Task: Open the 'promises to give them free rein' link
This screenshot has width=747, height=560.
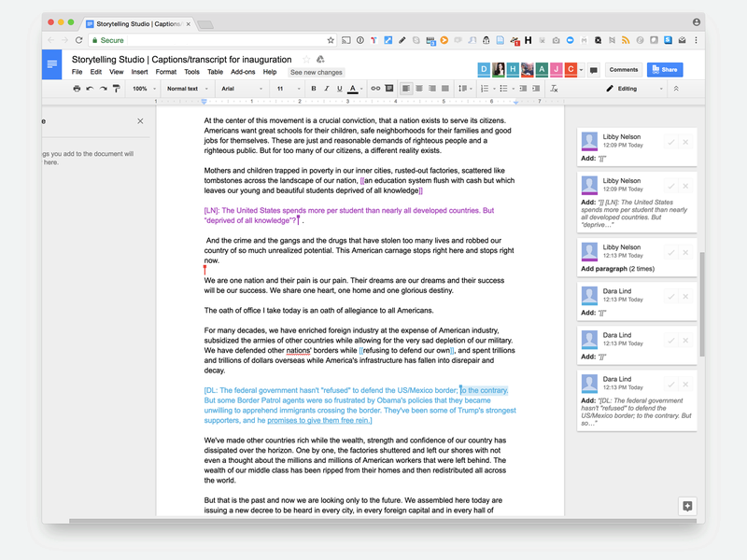Action: pos(319,421)
